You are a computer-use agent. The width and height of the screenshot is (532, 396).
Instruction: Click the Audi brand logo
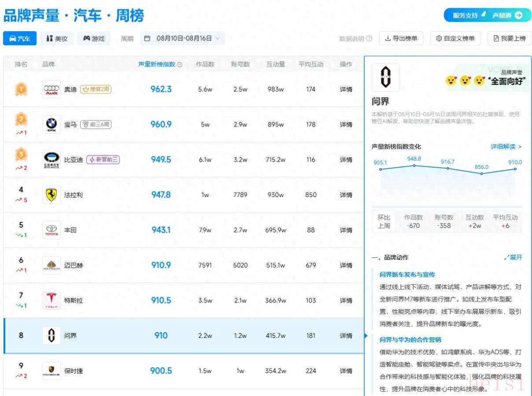tap(52, 89)
